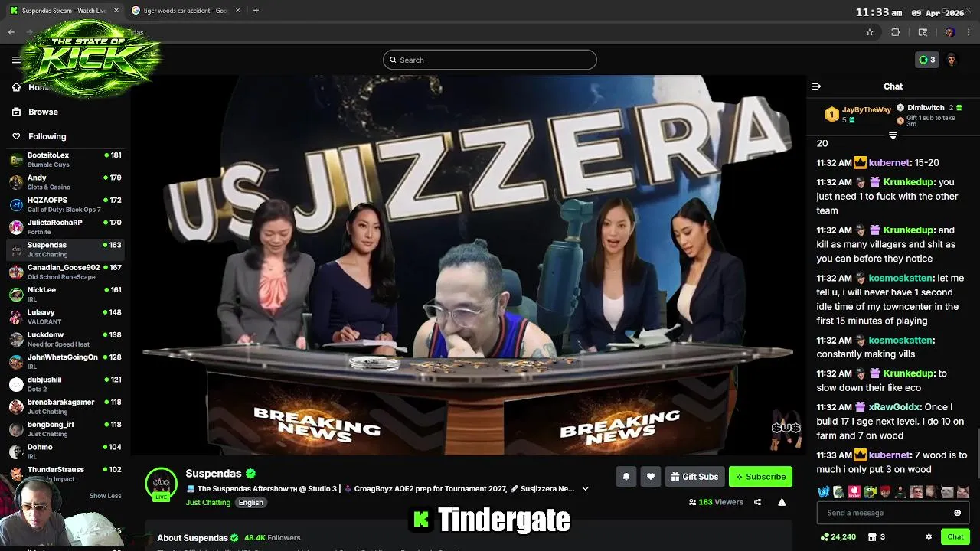Report the stream with warning icon
The image size is (980, 551).
point(782,502)
